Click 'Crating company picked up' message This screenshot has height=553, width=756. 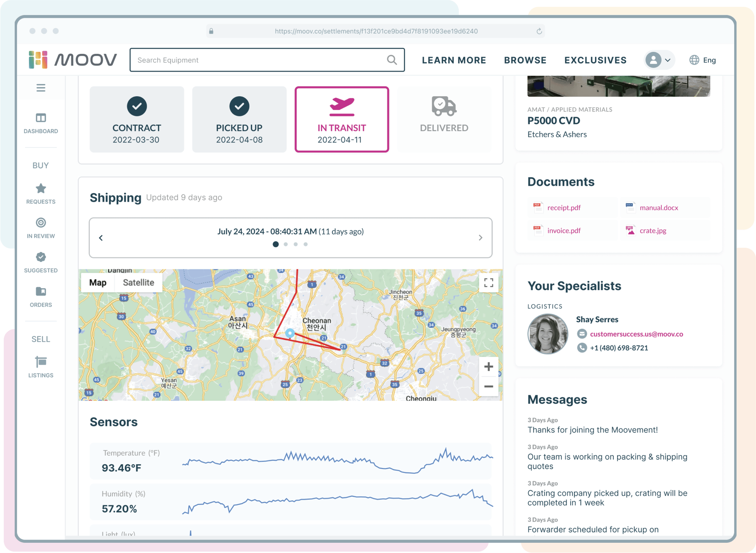point(607,498)
